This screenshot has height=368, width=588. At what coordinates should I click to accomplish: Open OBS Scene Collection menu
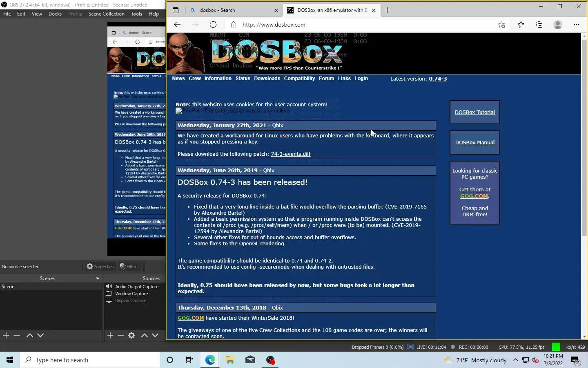[x=106, y=14]
